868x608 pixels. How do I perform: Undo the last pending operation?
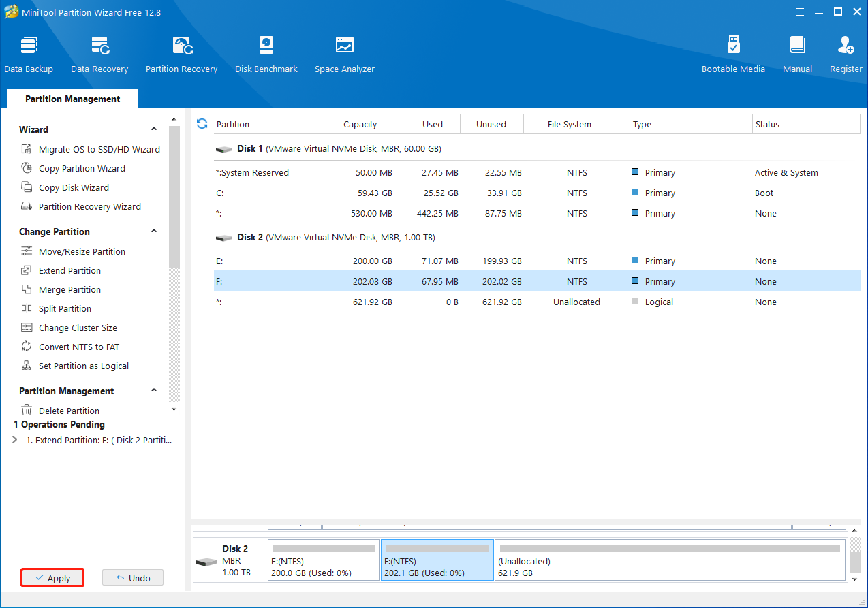(x=133, y=578)
